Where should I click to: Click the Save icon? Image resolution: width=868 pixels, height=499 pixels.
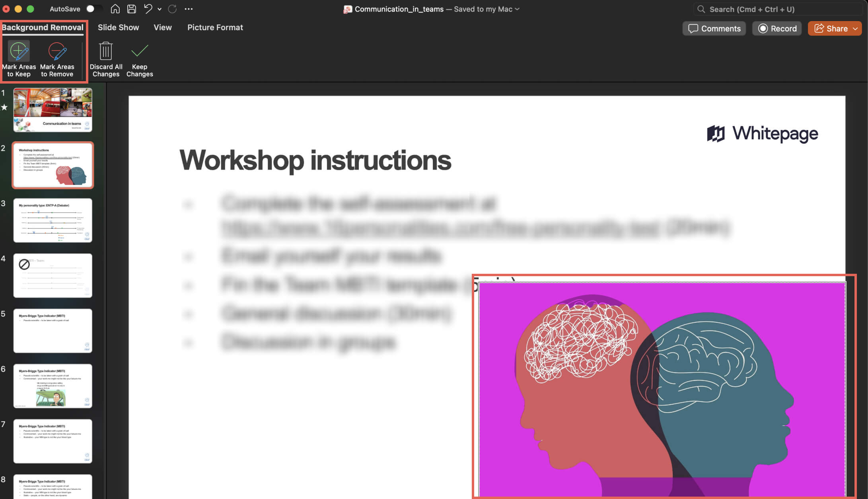131,9
